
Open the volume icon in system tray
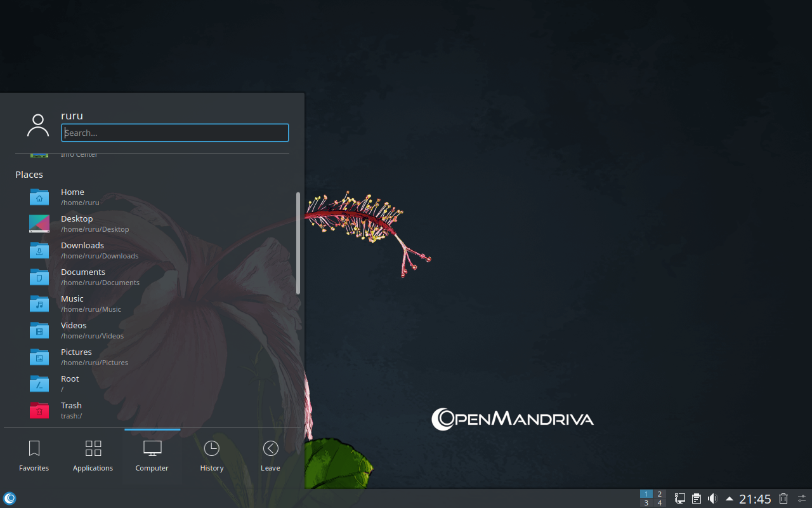point(712,498)
